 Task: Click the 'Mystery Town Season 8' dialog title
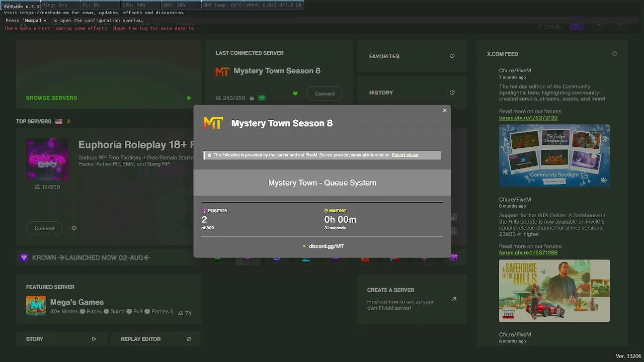[282, 123]
